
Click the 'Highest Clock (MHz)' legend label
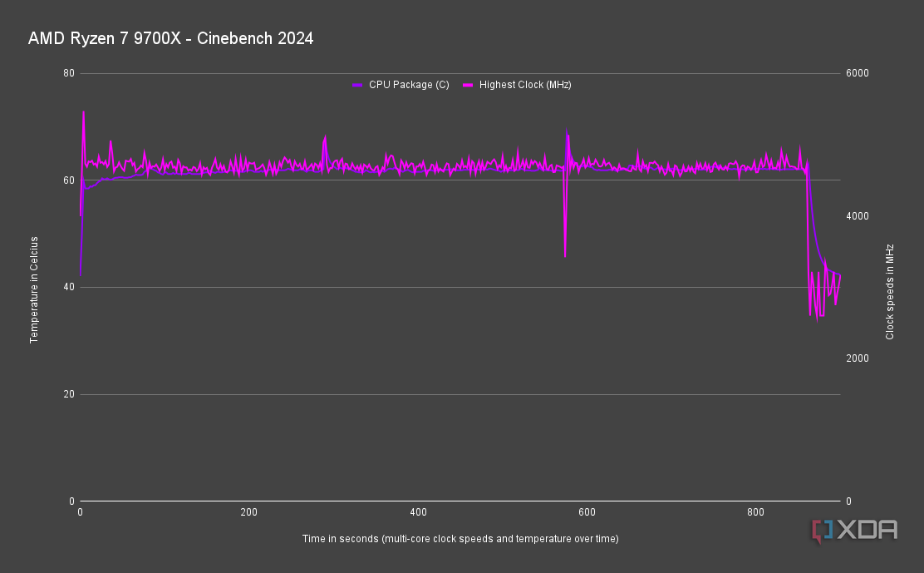525,85
